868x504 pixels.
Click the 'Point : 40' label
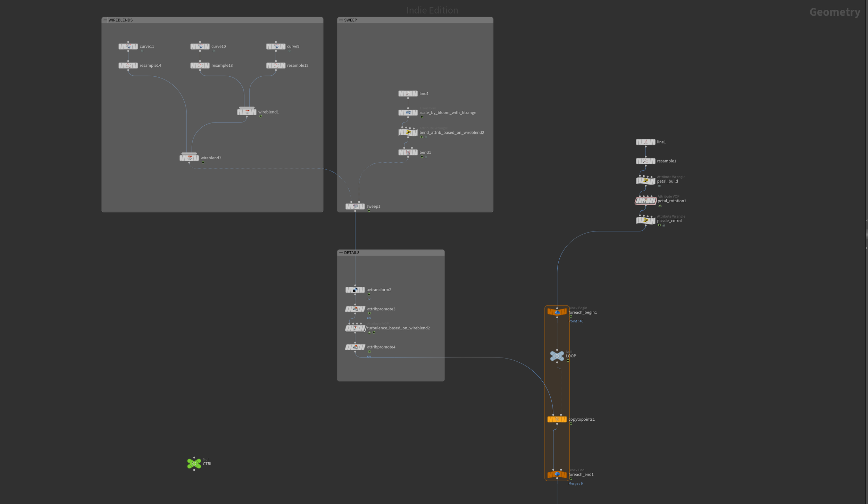(576, 321)
